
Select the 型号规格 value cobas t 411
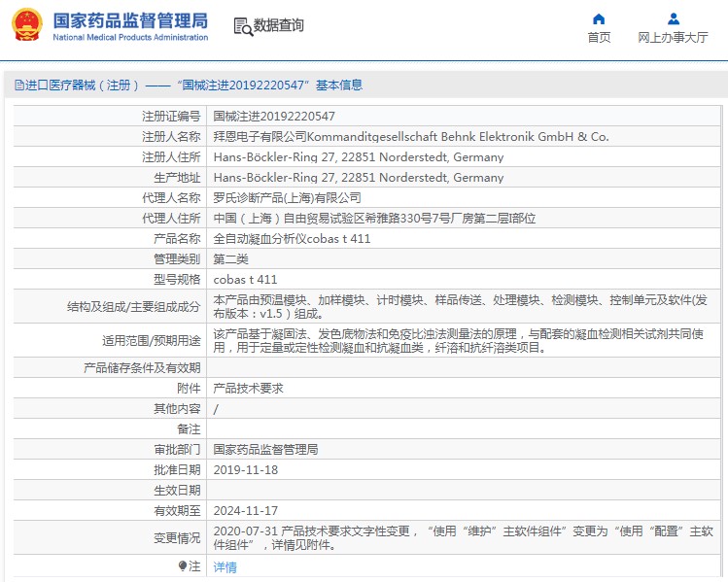pos(245,280)
